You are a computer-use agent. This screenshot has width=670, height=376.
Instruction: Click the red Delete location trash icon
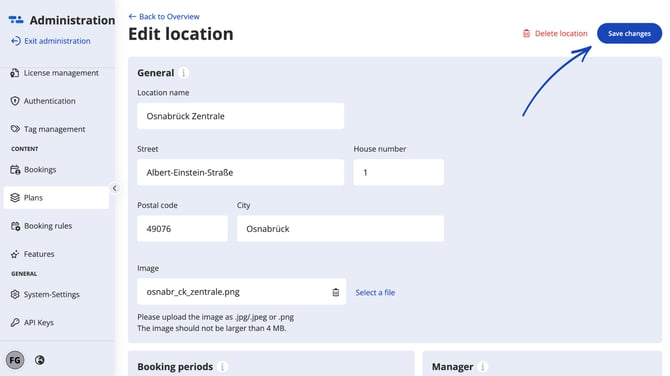[x=526, y=33]
